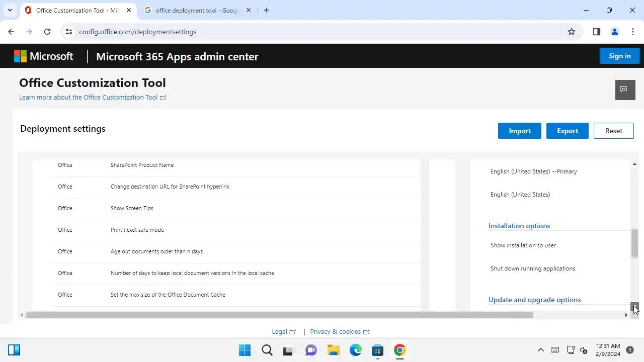Viewport: 644px width, 362px height.
Task: Open Widgets panel on taskbar
Action: (14, 350)
